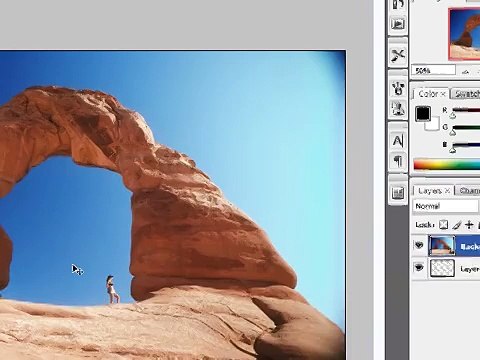480x360 pixels.
Task: Select the lower Layer row name
Action: (x=470, y=268)
